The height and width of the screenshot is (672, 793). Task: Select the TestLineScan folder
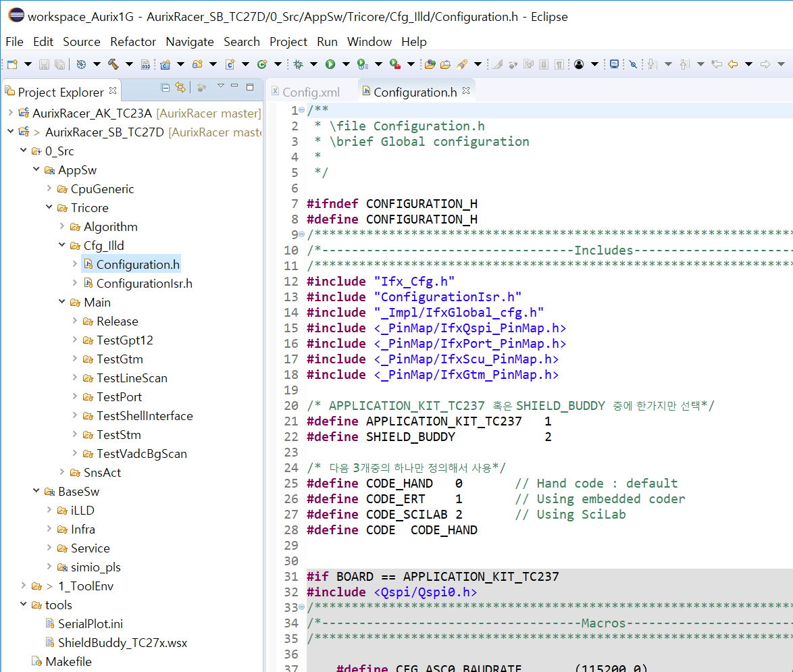pyautogui.click(x=132, y=378)
